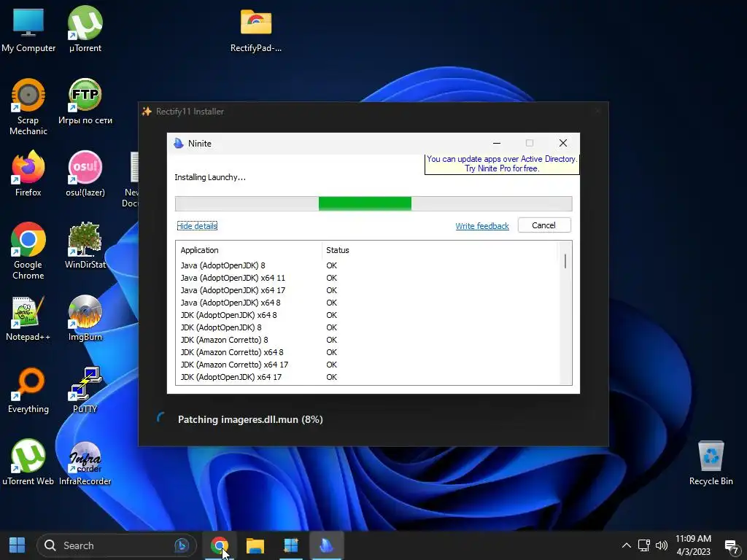This screenshot has height=560, width=747.
Task: Open the My Computer desktop icon
Action: [28, 28]
